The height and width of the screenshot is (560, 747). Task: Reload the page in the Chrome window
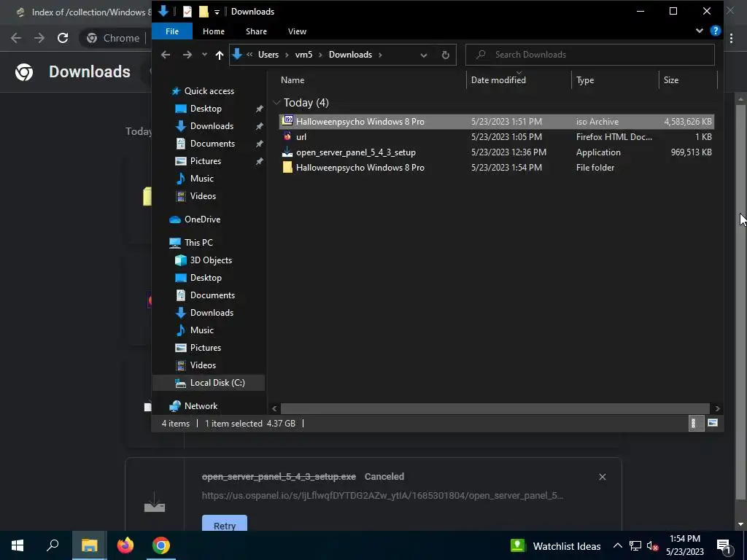tap(63, 38)
